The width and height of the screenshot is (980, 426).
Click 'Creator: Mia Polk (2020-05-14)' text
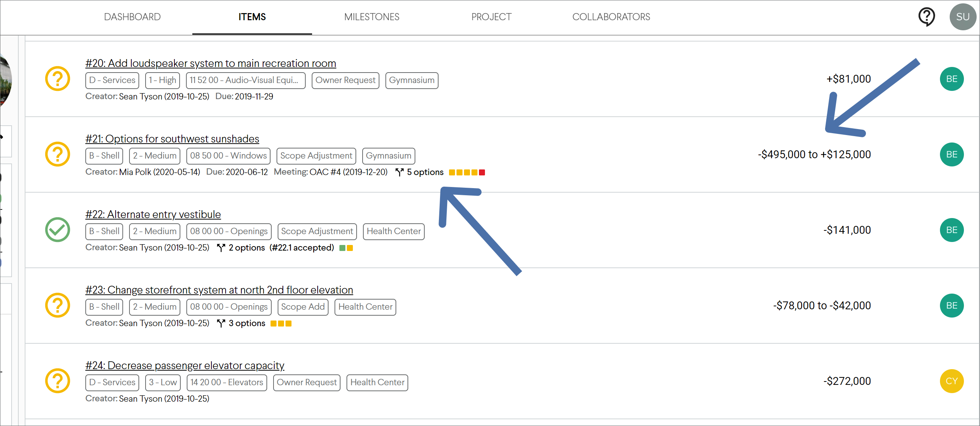pyautogui.click(x=143, y=172)
